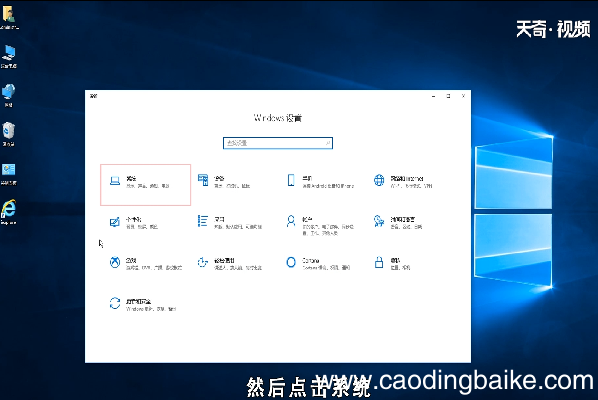Select the Internet Explorer desktop icon
This screenshot has width=598, height=400.
(8, 212)
